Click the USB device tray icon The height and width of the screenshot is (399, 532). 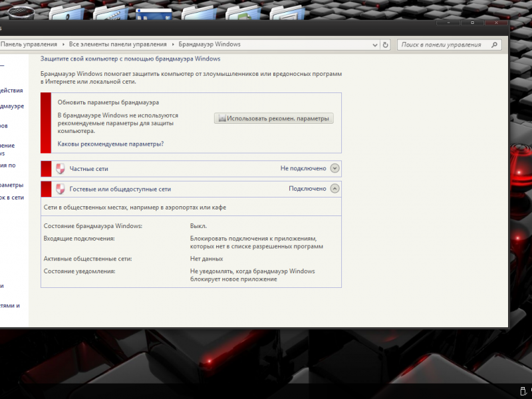(523, 391)
